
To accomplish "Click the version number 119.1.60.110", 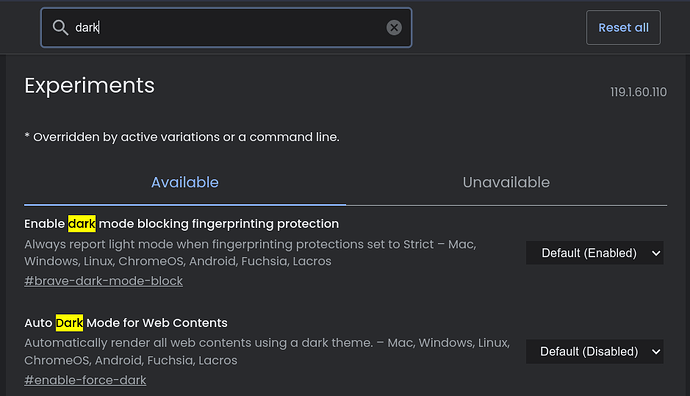I will [638, 92].
